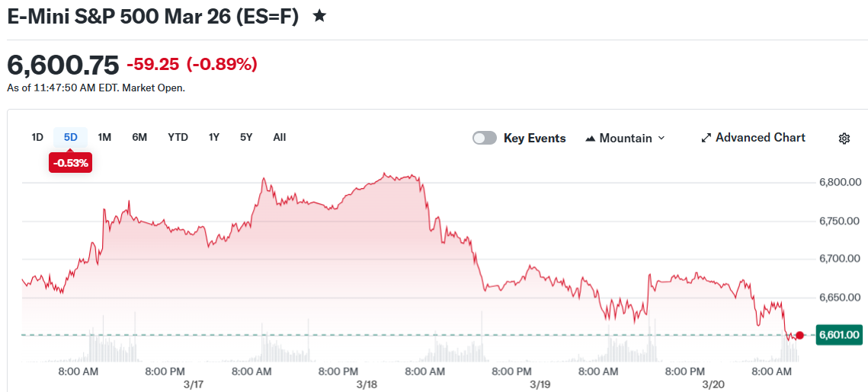Viewport: 868px width, 392px height.
Task: Show the YTD chart range
Action: click(x=178, y=137)
